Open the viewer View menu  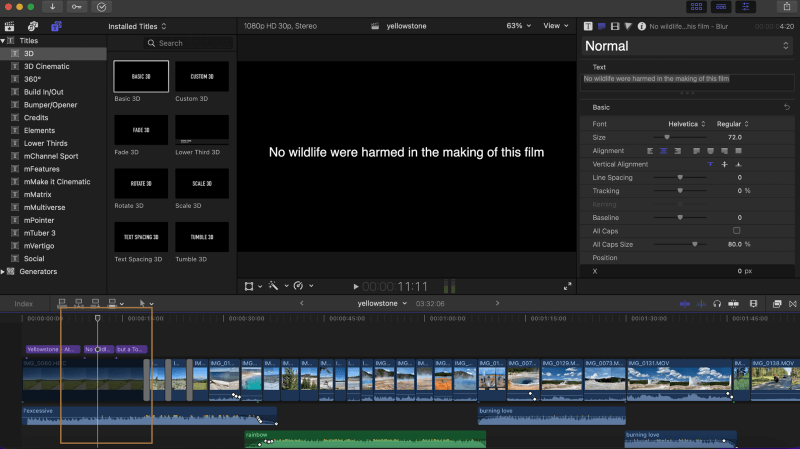click(x=554, y=25)
